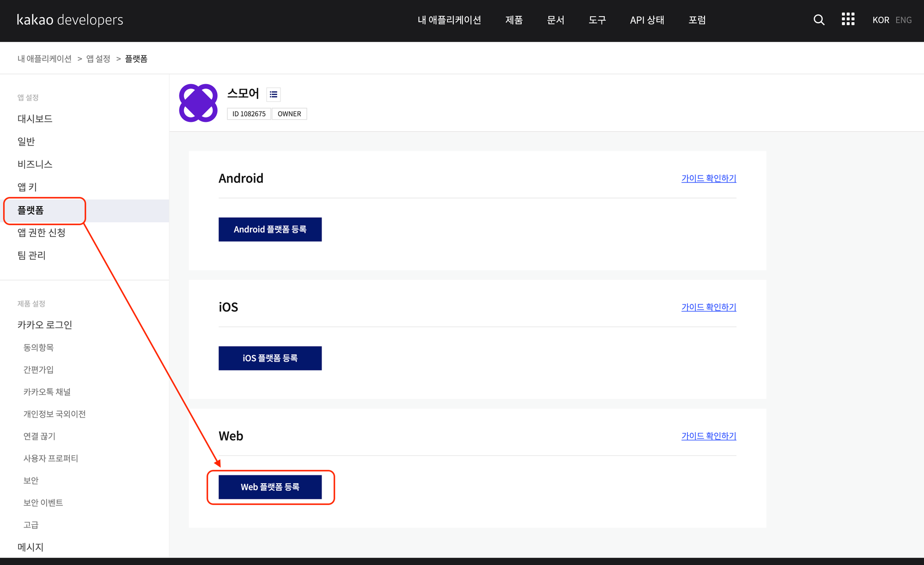Open 내 애플리케이션 in top navigation
Viewport: 924px width, 565px height.
coord(449,20)
